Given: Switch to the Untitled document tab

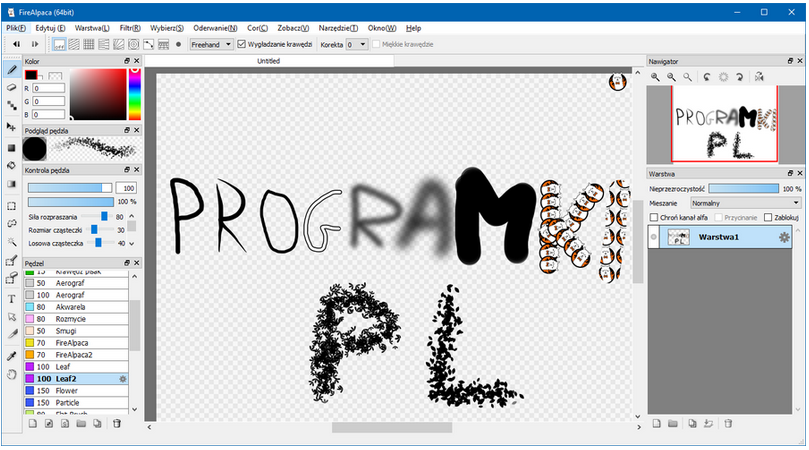Looking at the screenshot, I should pyautogui.click(x=269, y=61).
